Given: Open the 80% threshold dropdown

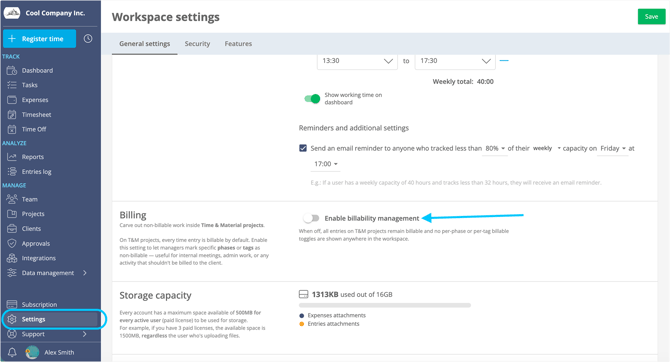Looking at the screenshot, I should click(x=495, y=148).
